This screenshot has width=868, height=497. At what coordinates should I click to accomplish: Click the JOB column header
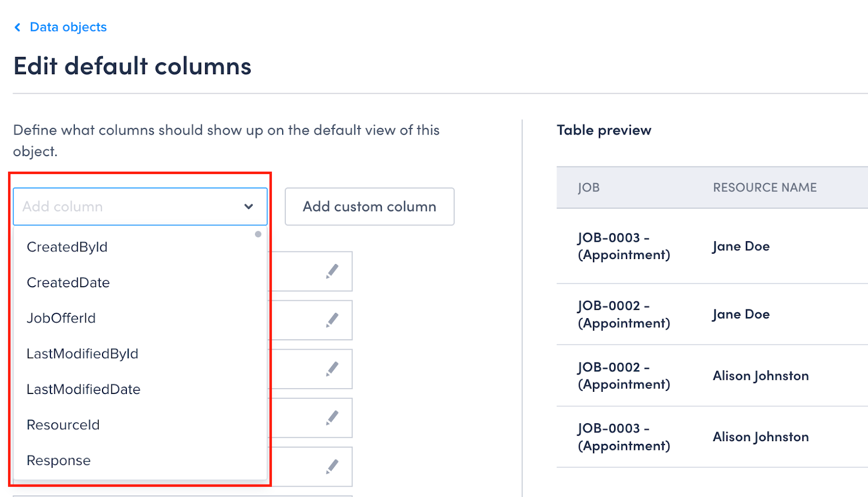tap(589, 188)
